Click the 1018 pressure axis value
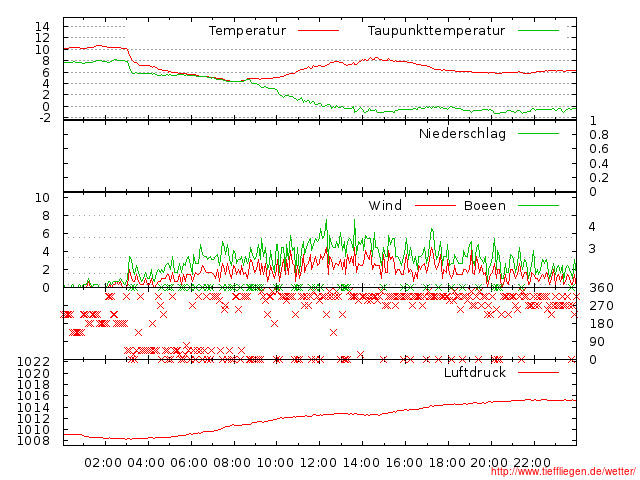This screenshot has height=480, width=640. (x=33, y=384)
